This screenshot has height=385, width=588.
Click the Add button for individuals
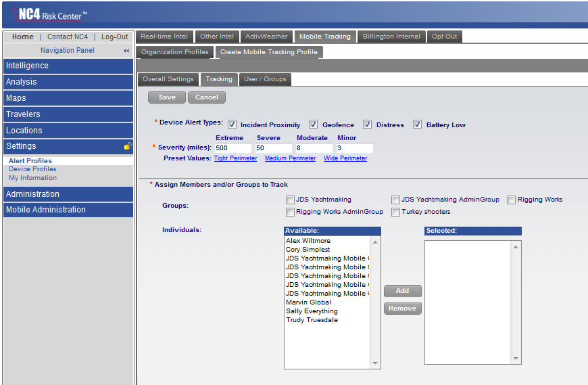point(402,291)
